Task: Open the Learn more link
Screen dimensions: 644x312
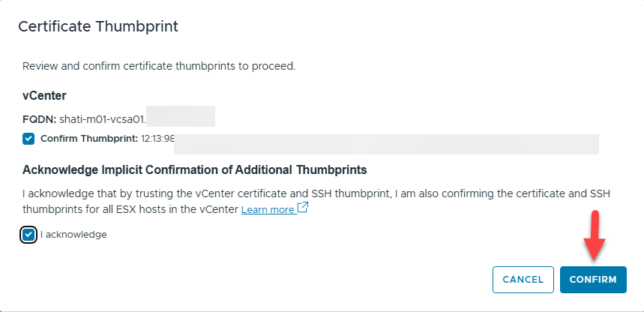Action: coord(268,210)
